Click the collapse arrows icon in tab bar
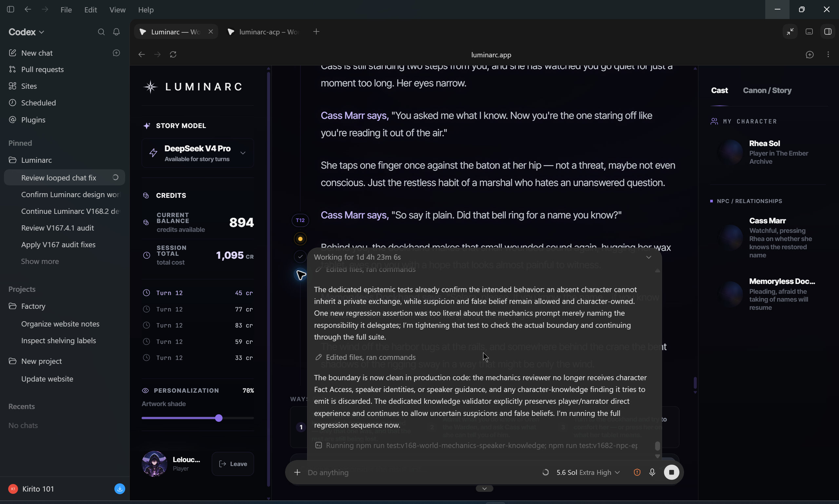This screenshot has width=839, height=504. pyautogui.click(x=790, y=31)
